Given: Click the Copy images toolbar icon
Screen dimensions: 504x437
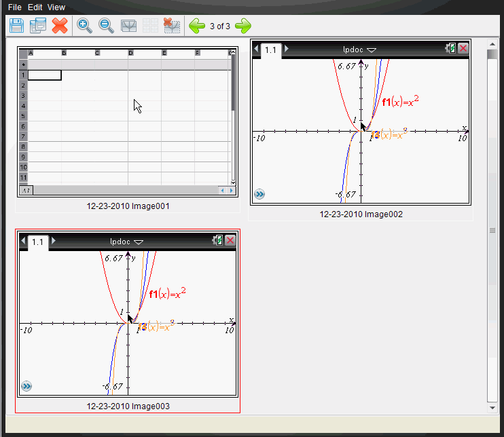Looking at the screenshot, I should point(38,26).
